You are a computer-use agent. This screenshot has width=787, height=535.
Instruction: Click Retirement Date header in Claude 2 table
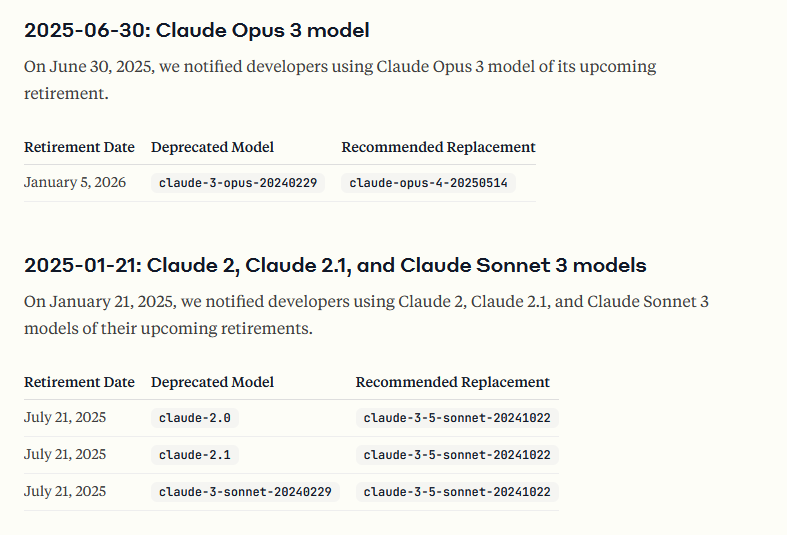(79, 382)
